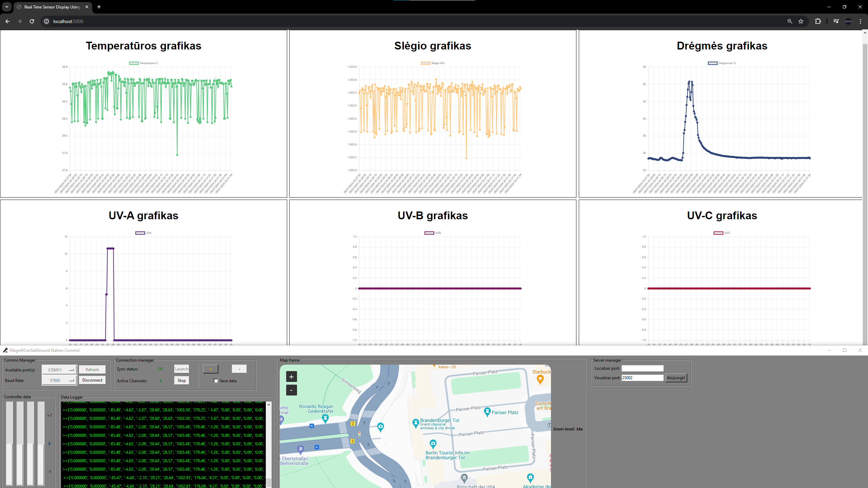This screenshot has width=868, height=488.
Task: Zoom out the map with minus button
Action: pyautogui.click(x=291, y=390)
